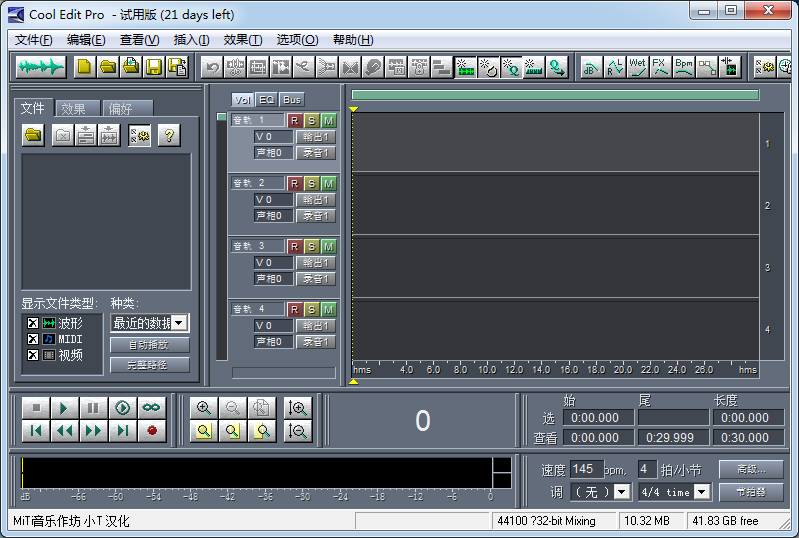Image resolution: width=799 pixels, height=538 pixels.
Task: Open the 选项(O) menu
Action: 297,40
